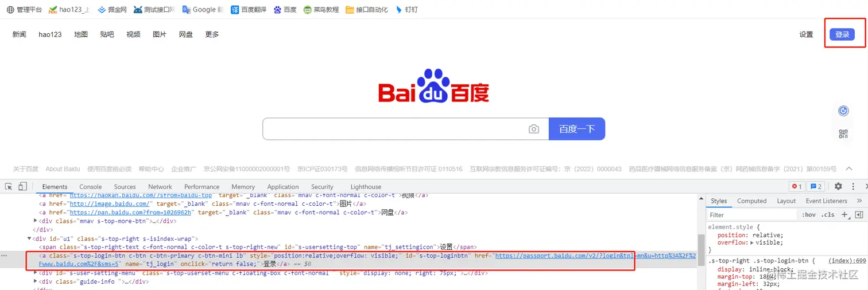Expand the mnav s-top-more-btn div node
This screenshot has height=290, width=868.
(36, 221)
